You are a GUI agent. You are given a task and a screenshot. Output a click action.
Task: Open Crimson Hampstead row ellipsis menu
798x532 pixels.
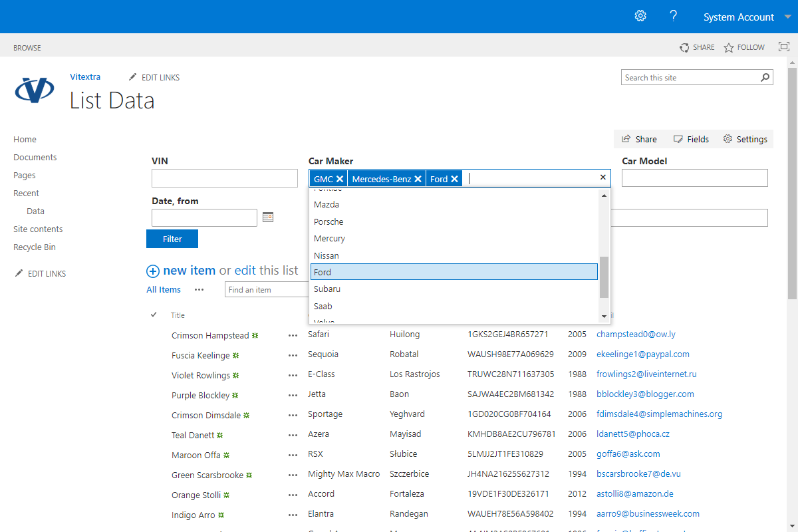293,336
